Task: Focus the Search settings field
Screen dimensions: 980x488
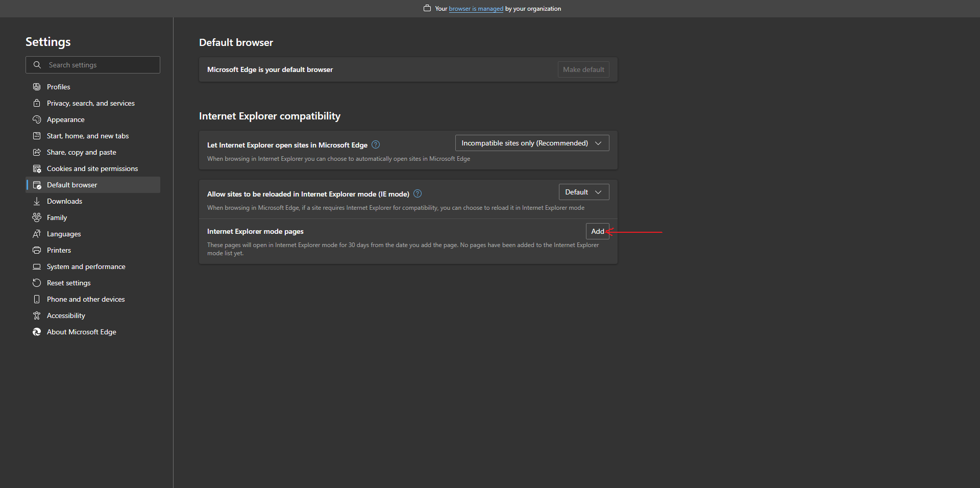Action: coord(93,65)
